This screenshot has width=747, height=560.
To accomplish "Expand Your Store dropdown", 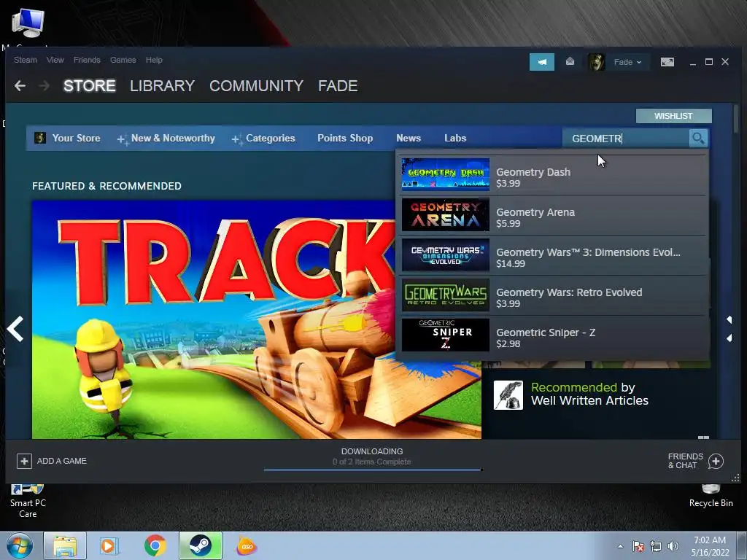I will click(x=76, y=138).
